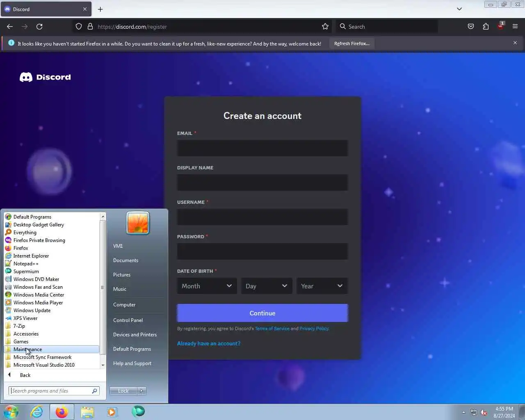Launch Windows Media Center
This screenshot has width=525, height=420.
pyautogui.click(x=52, y=295)
